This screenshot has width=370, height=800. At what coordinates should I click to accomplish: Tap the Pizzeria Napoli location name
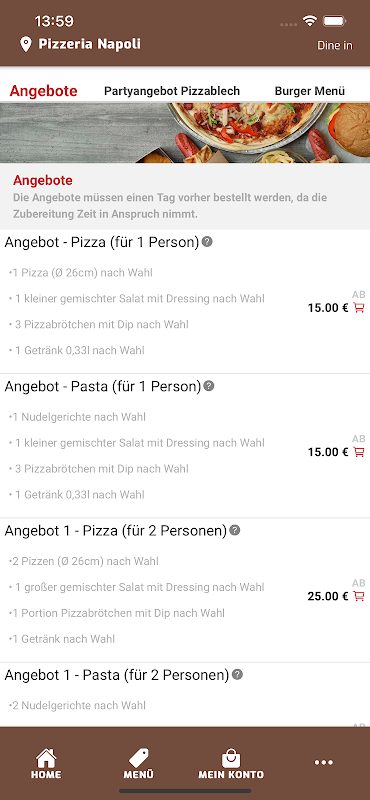(89, 44)
